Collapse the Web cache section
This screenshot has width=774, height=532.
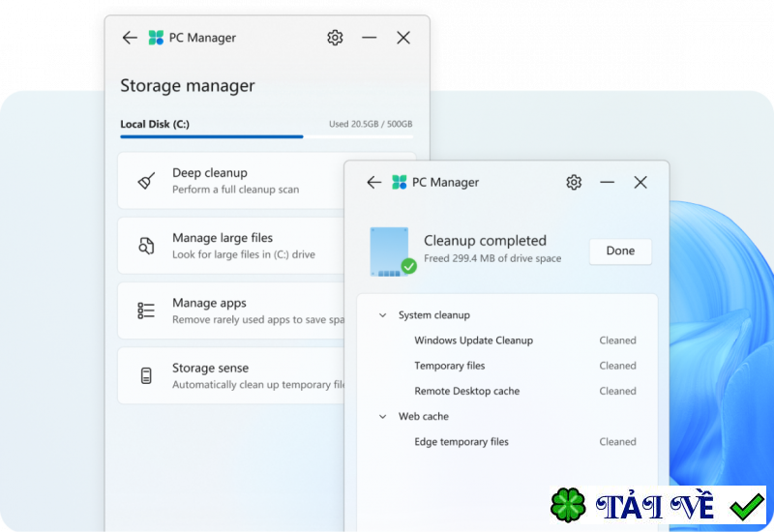382,417
